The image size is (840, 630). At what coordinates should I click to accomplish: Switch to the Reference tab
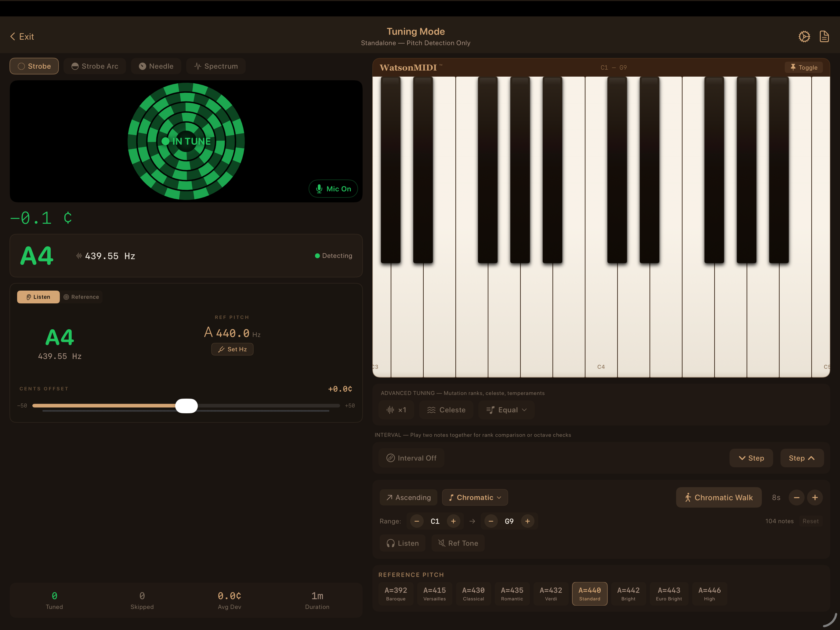[x=81, y=297]
